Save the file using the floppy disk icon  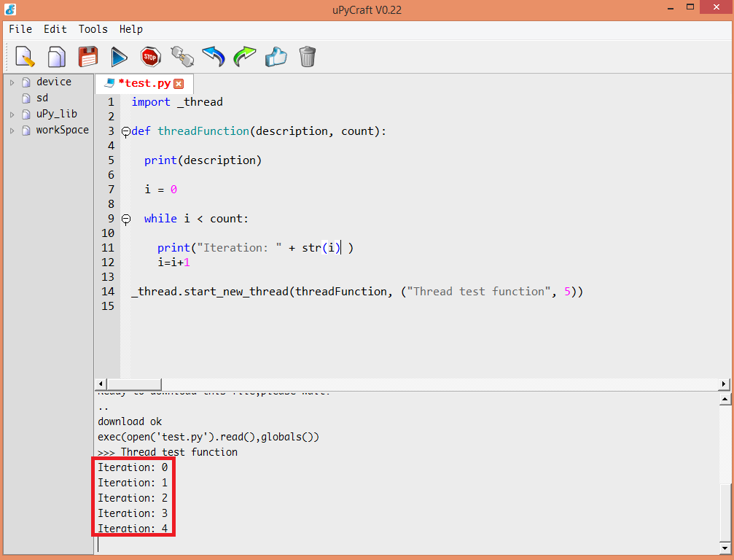(87, 56)
